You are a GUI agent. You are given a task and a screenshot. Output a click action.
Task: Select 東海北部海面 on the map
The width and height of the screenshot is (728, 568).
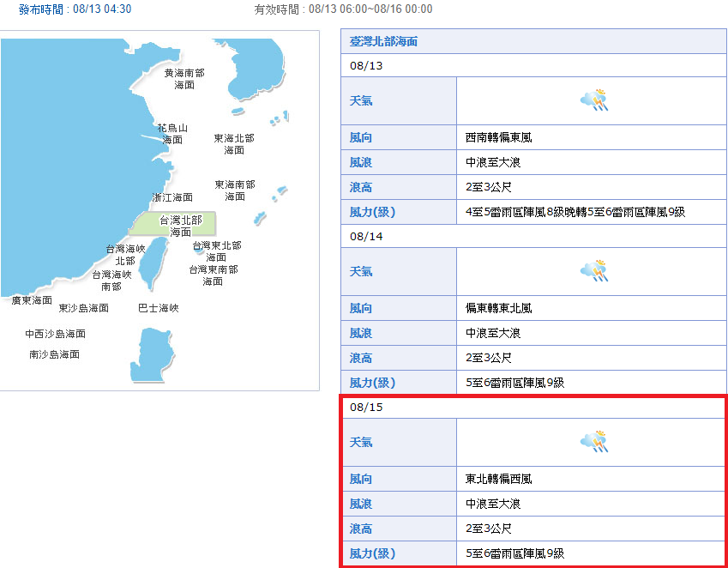click(234, 144)
